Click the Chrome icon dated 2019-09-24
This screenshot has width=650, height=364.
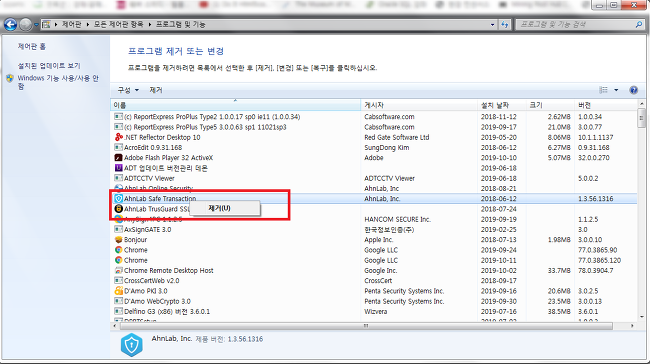[119, 250]
